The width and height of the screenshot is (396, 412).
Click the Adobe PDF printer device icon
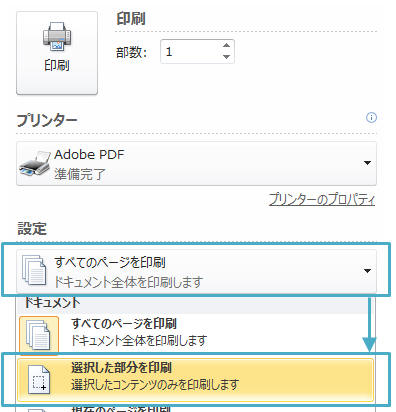click(34, 164)
